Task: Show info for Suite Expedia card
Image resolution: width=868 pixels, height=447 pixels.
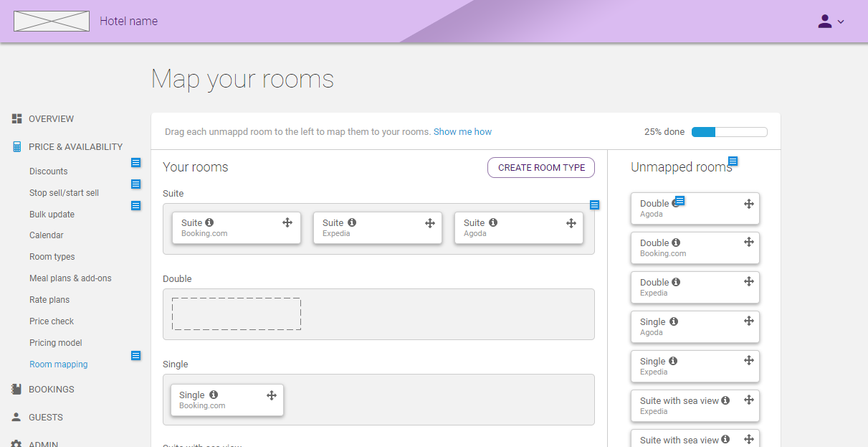Action: pos(352,222)
